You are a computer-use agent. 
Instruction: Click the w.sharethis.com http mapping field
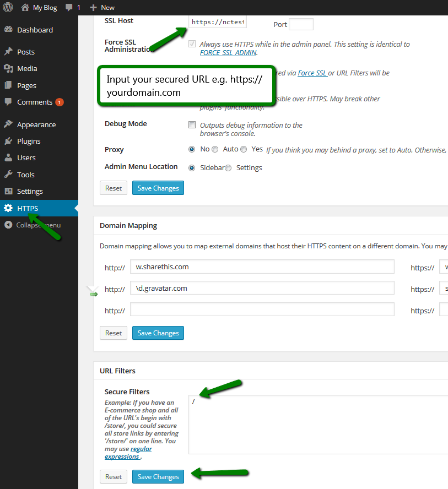point(262,267)
